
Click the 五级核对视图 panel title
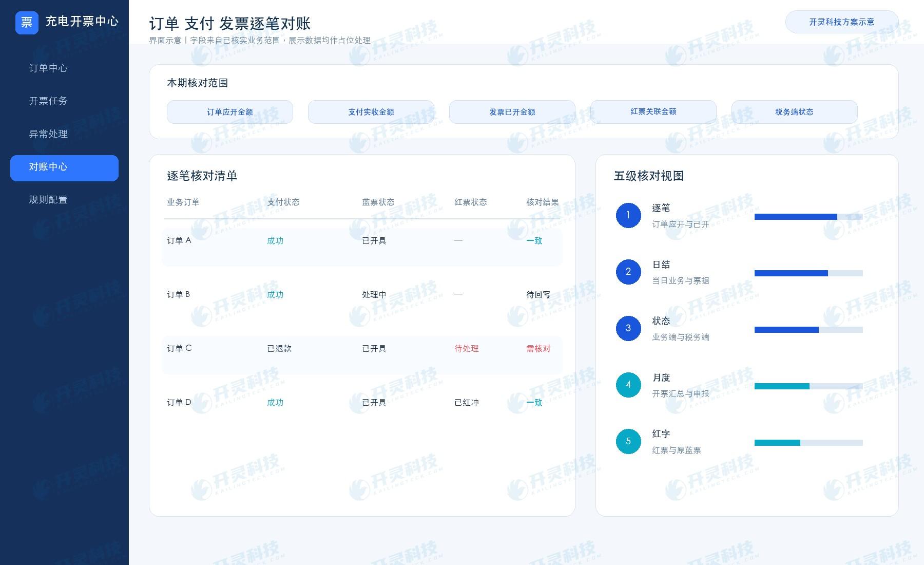coord(649,176)
